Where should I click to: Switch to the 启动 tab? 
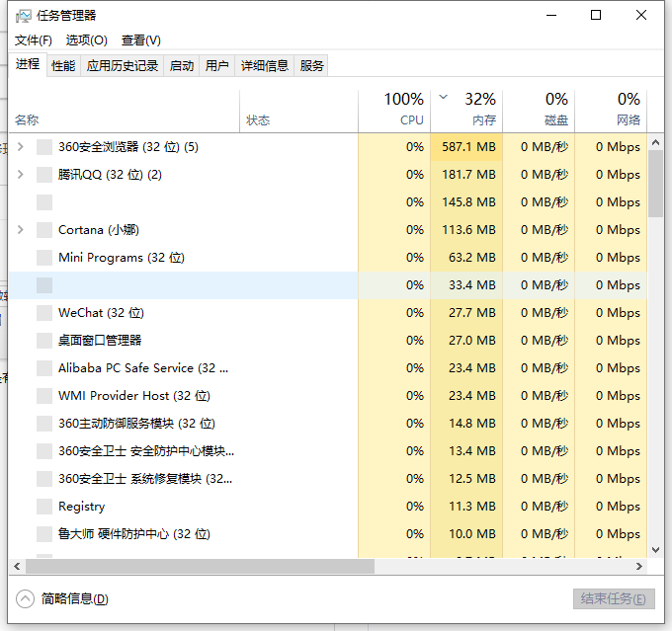182,66
